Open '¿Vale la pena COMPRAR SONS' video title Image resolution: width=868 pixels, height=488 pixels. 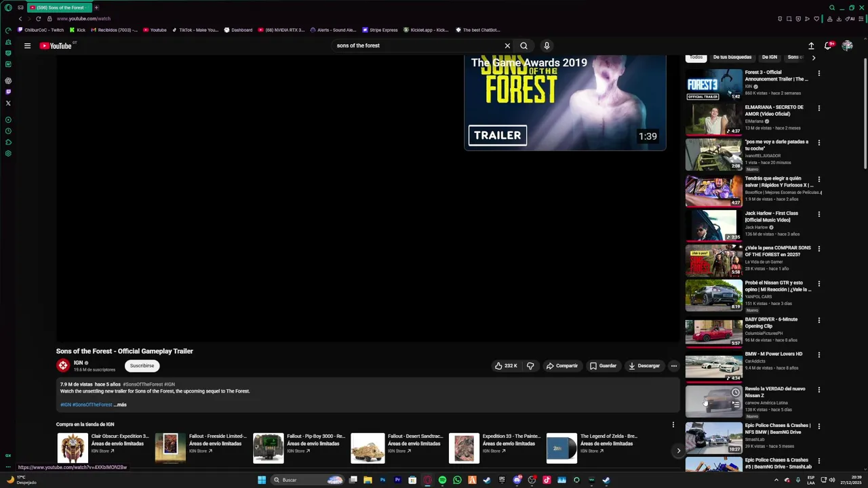coord(778,251)
